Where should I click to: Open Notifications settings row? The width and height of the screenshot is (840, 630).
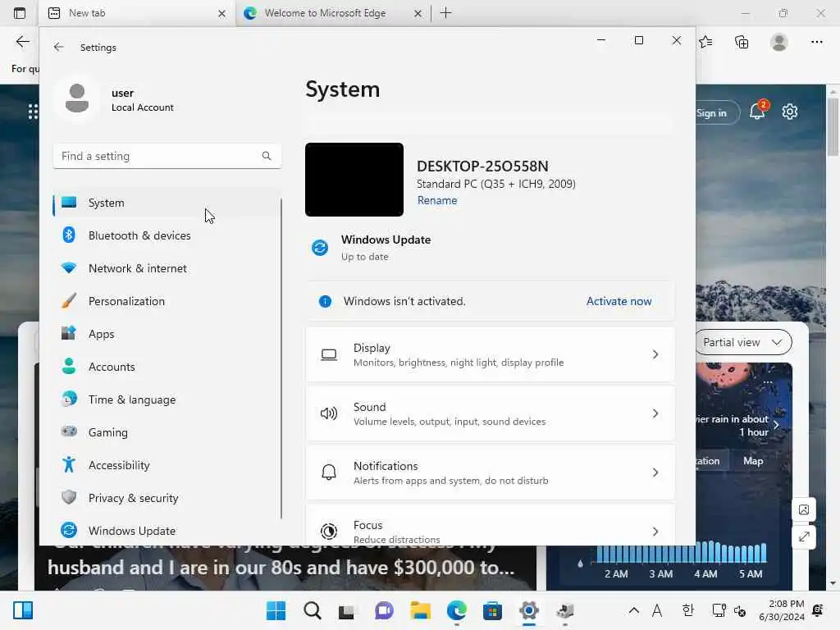click(491, 472)
